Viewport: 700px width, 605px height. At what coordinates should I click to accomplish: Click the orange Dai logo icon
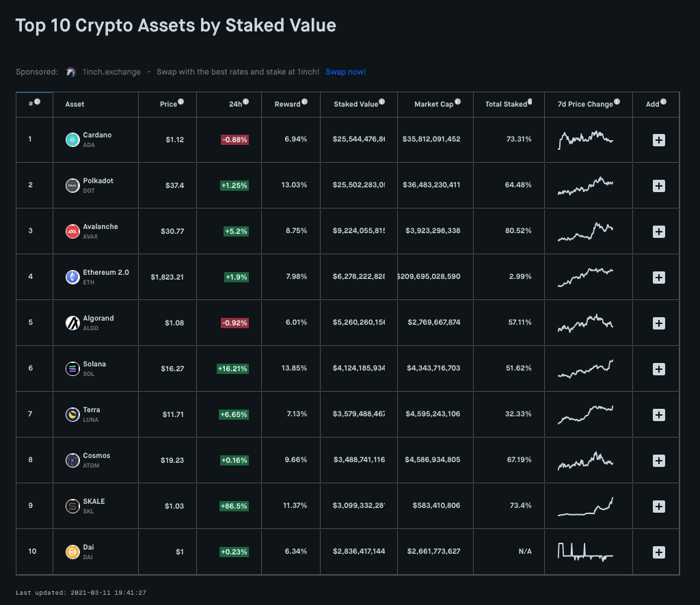[72, 552]
